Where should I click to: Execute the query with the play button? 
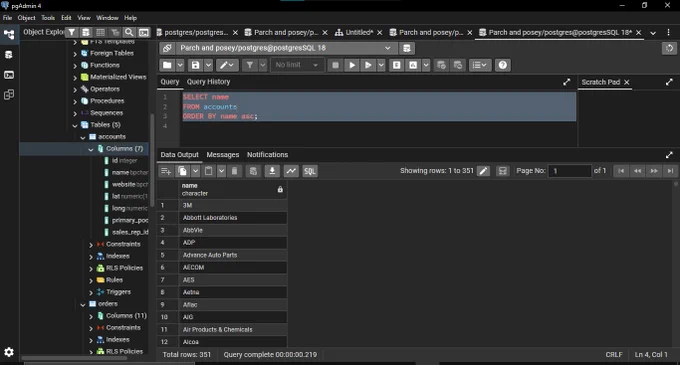click(x=352, y=65)
